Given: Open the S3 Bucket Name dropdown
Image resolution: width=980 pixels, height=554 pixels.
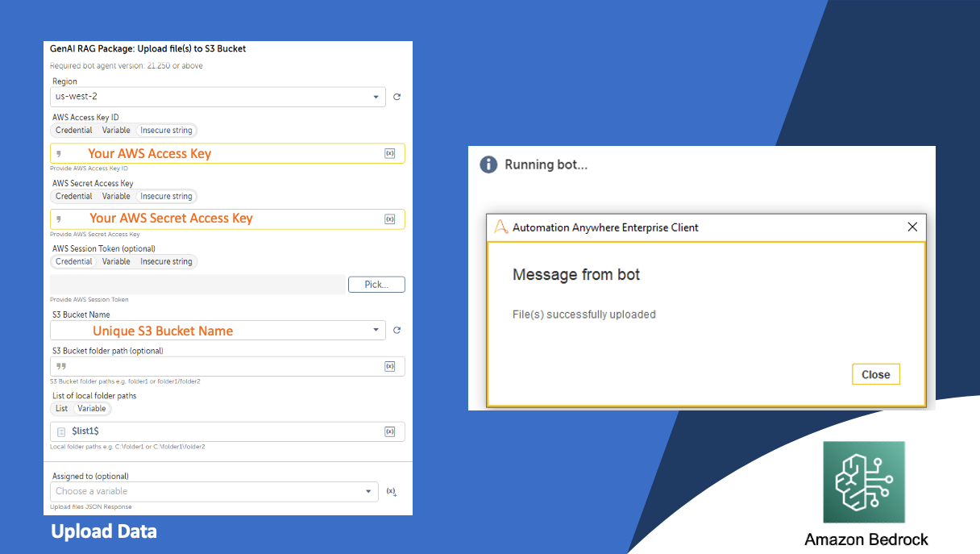Looking at the screenshot, I should [218, 331].
